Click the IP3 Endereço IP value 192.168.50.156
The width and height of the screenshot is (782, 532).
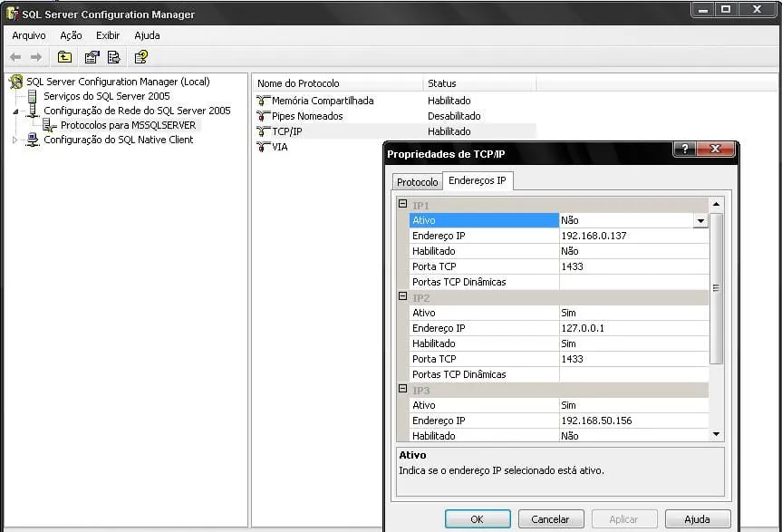click(634, 421)
